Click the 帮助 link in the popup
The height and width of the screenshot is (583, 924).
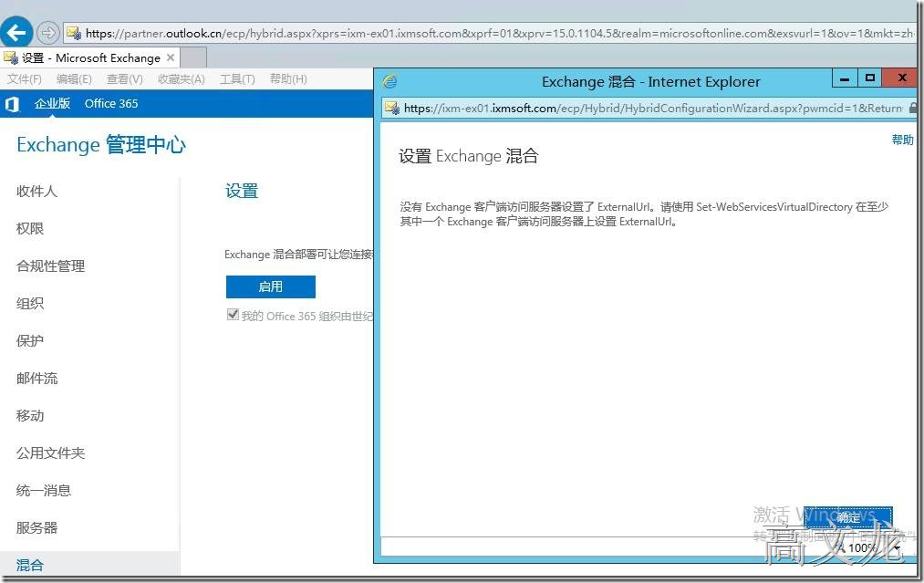pyautogui.click(x=902, y=140)
